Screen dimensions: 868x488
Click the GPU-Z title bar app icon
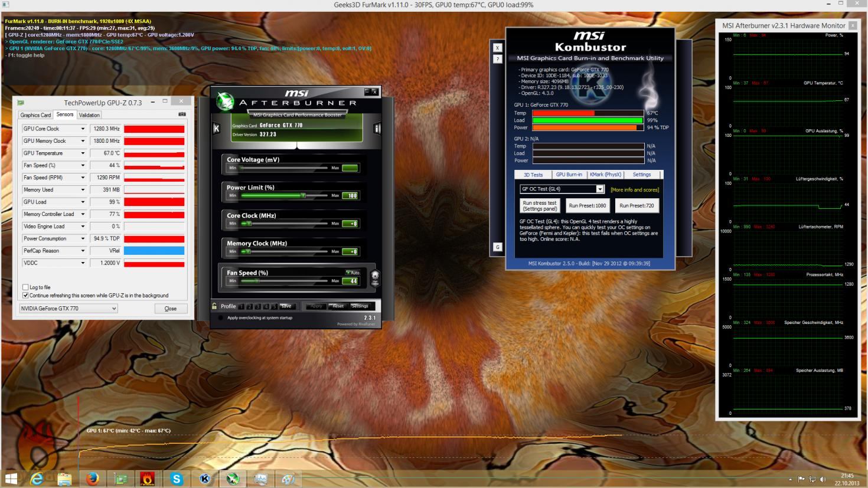pyautogui.click(x=21, y=102)
